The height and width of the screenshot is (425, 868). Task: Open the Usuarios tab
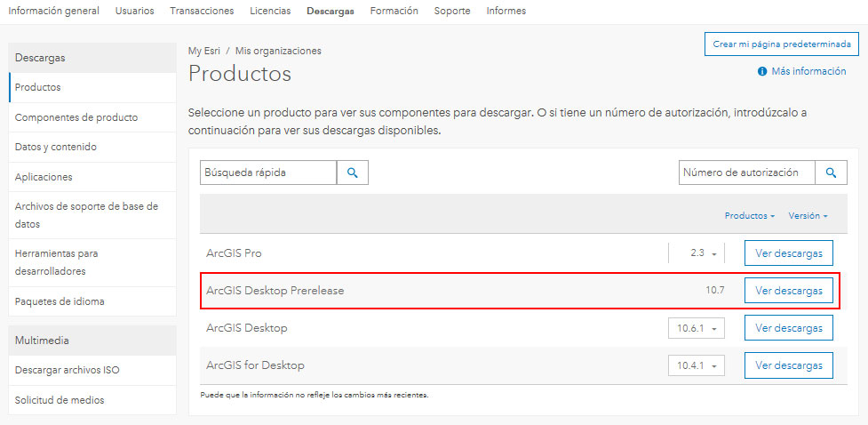pos(134,11)
